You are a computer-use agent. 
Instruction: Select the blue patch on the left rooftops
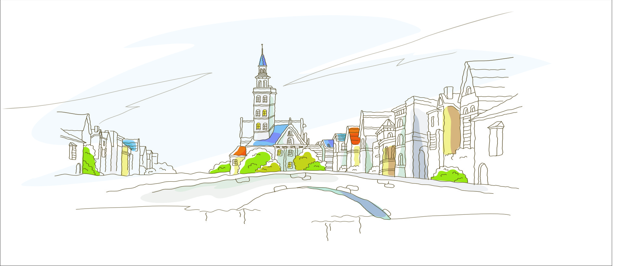coord(130,144)
